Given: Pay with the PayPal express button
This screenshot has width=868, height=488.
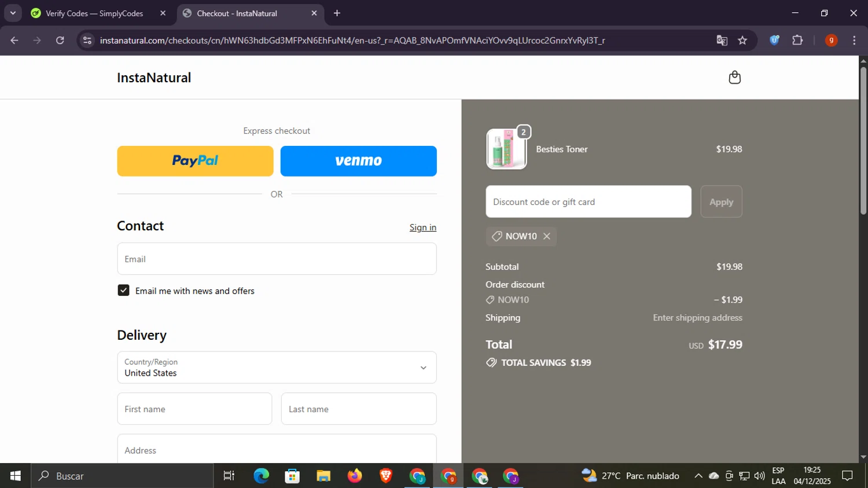Looking at the screenshot, I should coord(195,161).
